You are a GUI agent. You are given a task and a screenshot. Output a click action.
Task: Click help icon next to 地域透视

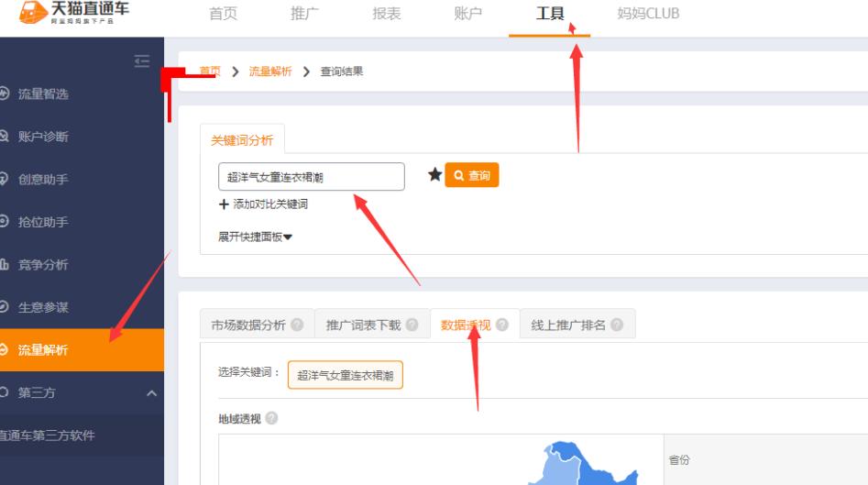[x=271, y=418]
